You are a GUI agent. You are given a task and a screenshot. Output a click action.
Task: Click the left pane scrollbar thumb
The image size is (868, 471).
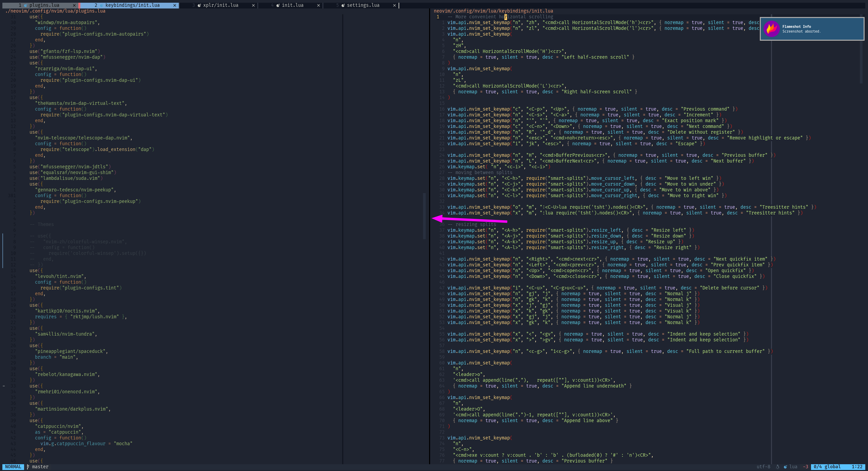(x=424, y=216)
